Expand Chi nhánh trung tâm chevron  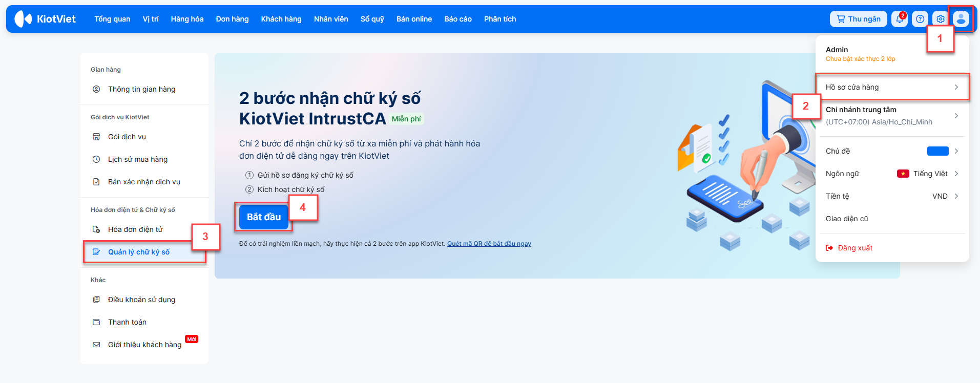pos(956,116)
